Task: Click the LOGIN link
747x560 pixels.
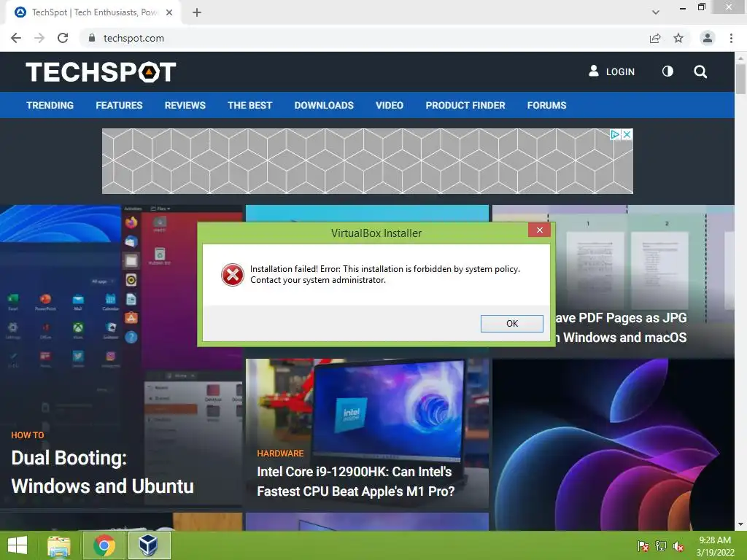Action: [x=620, y=72]
